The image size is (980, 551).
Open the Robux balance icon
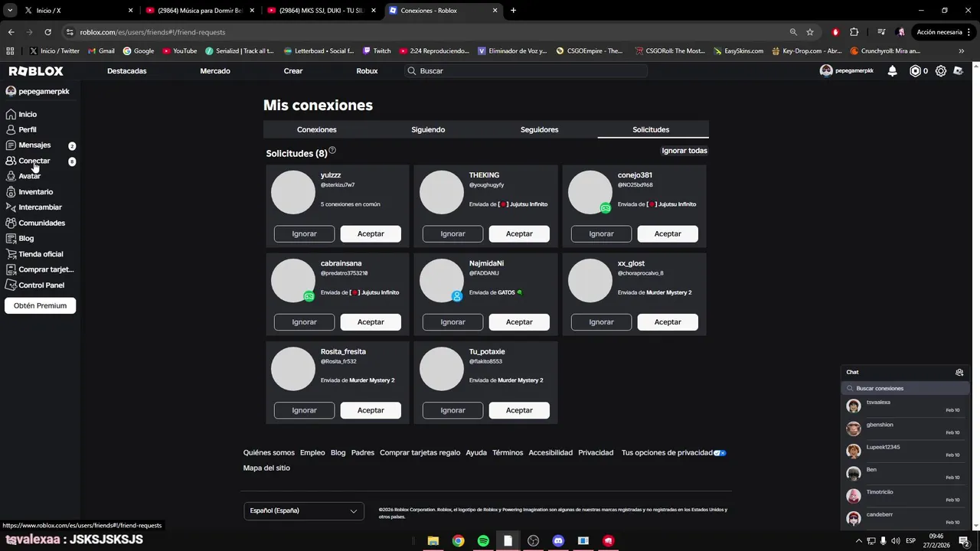pyautogui.click(x=915, y=70)
